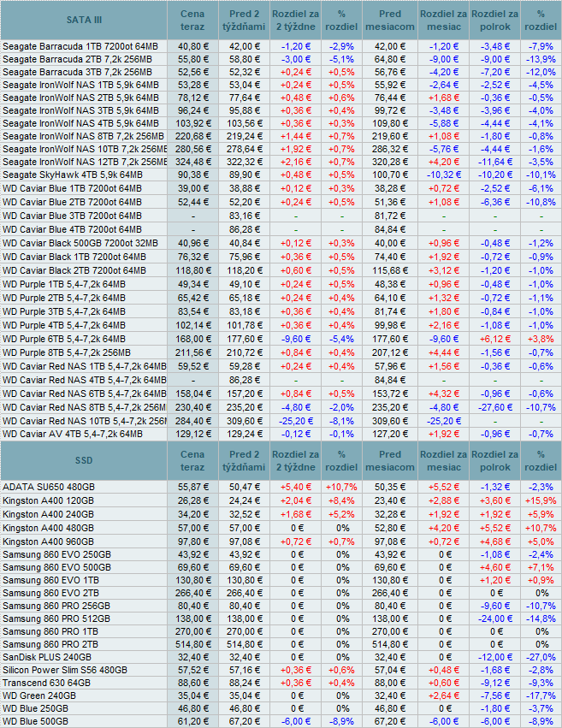Select Seagate Barracuda 2TB 7,2k 256MB name
Screen dimensions: 562x728
click(x=77, y=59)
